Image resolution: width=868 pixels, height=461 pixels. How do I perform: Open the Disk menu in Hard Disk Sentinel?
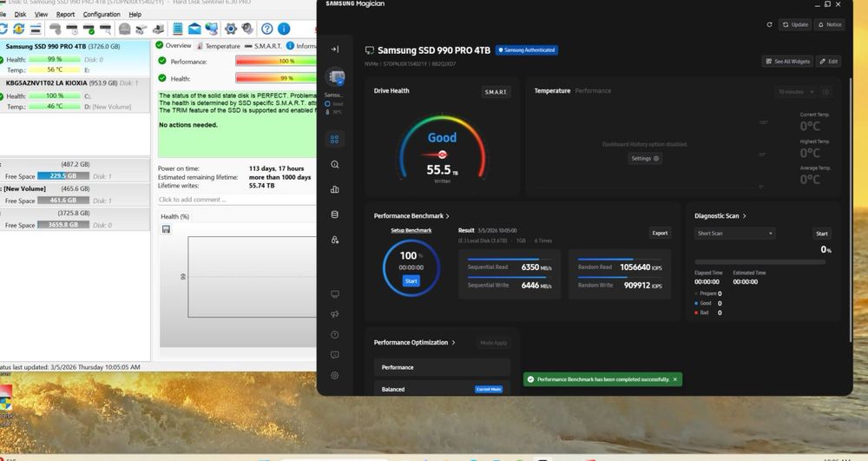click(21, 15)
